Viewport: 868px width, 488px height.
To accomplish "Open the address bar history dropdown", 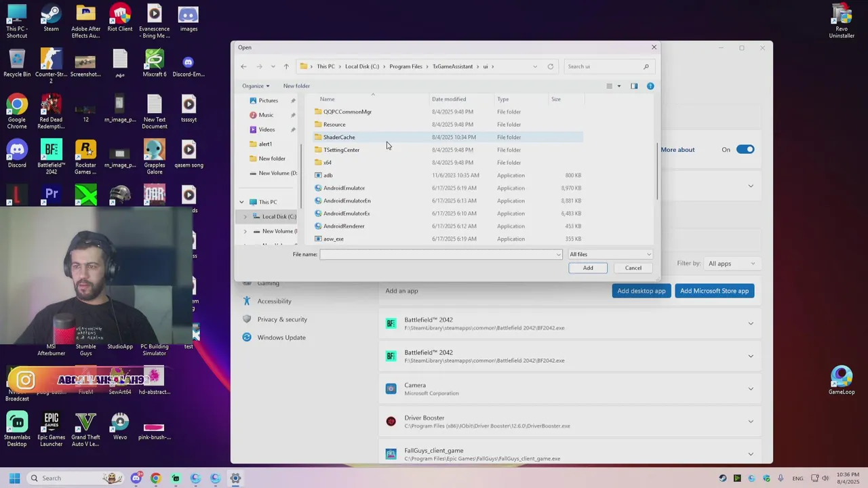I will pyautogui.click(x=535, y=66).
